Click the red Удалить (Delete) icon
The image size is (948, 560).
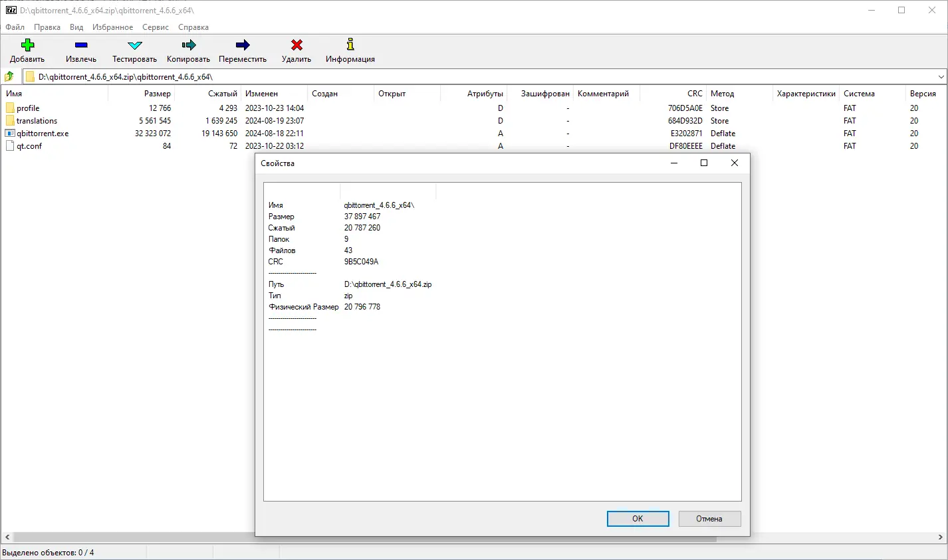pyautogui.click(x=296, y=45)
